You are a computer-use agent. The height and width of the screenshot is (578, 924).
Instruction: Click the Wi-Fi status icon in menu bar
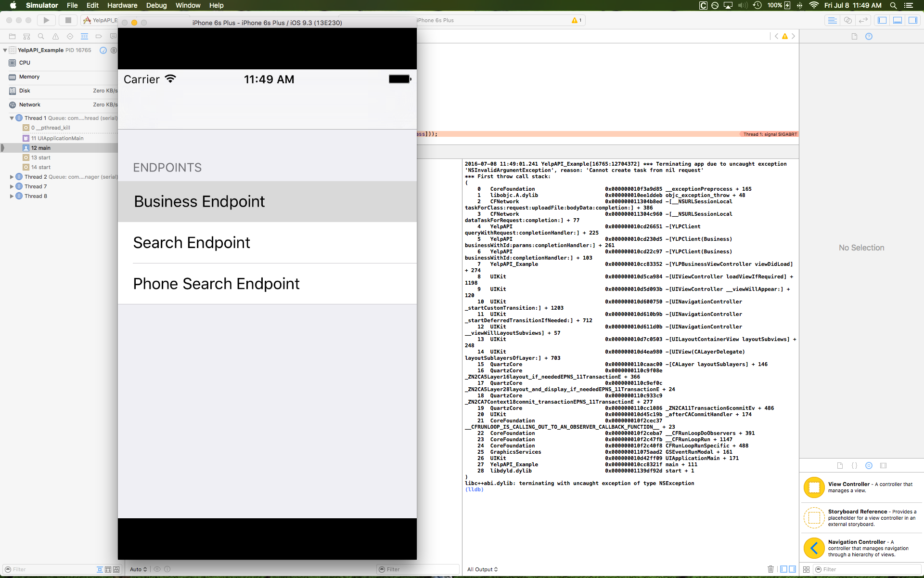(x=814, y=5)
